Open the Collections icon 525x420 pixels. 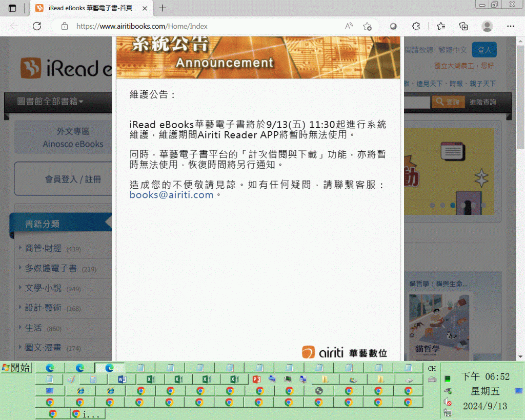463,26
